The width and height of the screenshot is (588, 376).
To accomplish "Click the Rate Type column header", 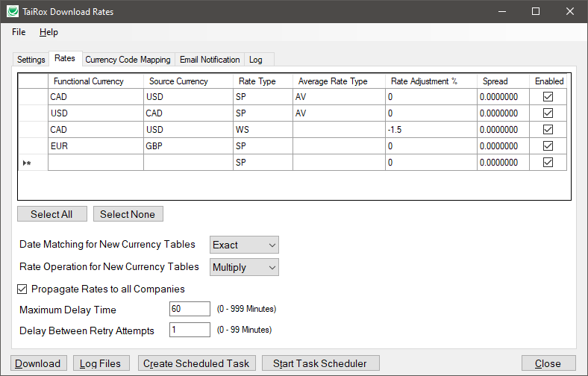I will click(263, 81).
